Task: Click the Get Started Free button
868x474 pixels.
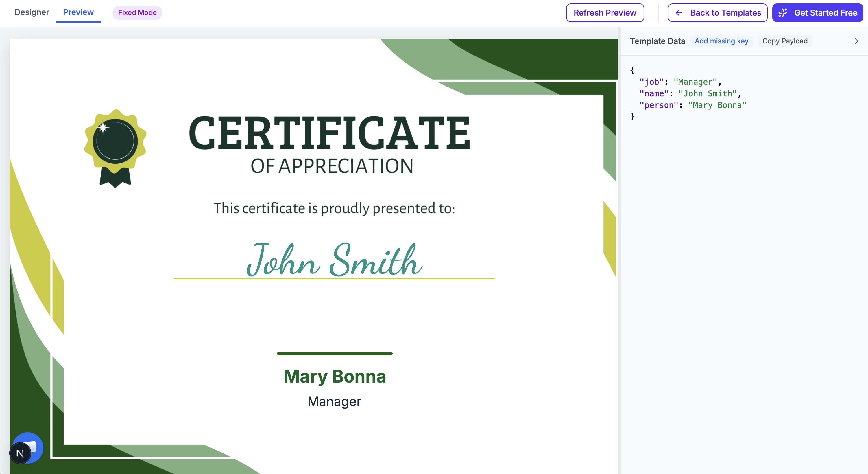Action: pos(817,13)
